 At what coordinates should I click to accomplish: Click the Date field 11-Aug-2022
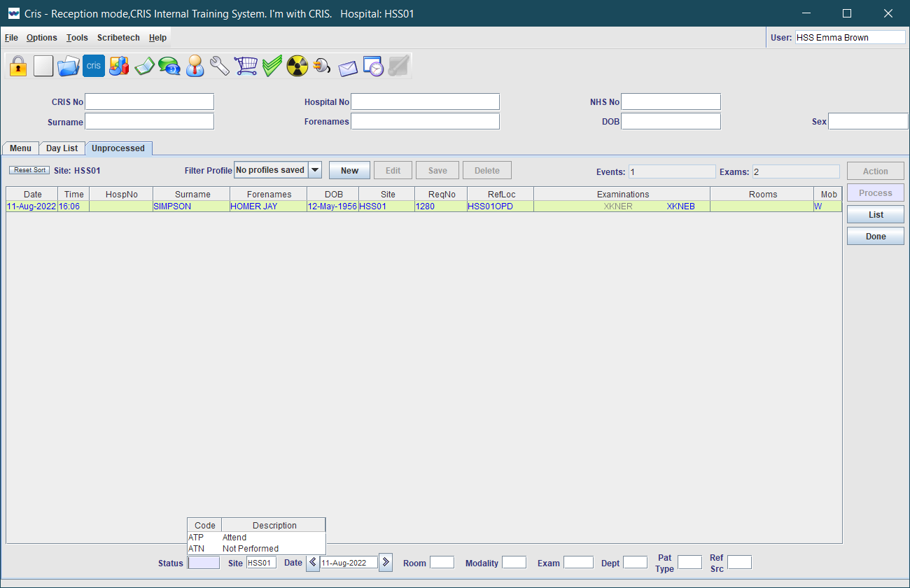[349, 562]
